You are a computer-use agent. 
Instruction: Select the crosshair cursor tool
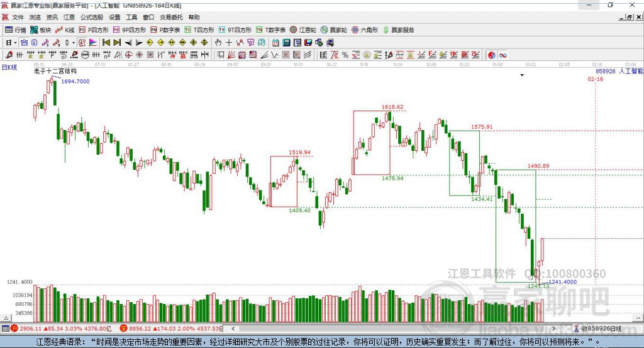click(x=229, y=43)
